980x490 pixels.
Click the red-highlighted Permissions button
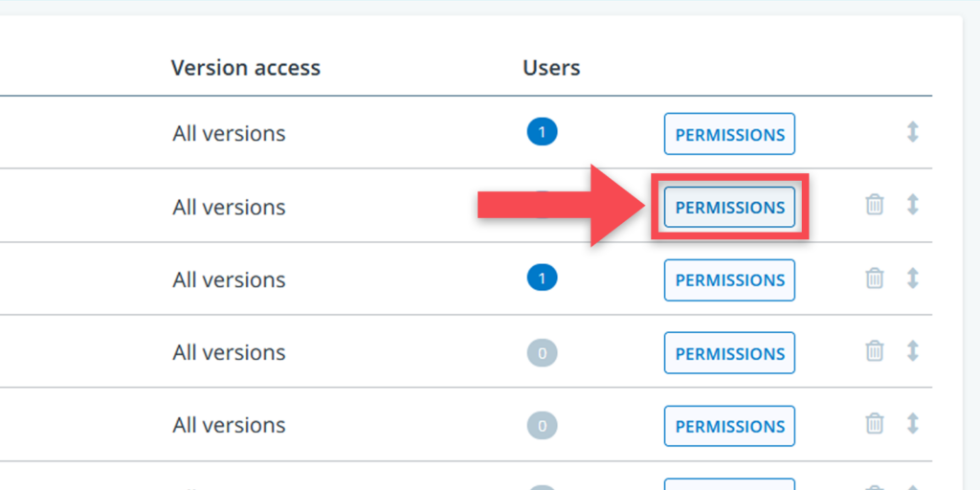729,207
